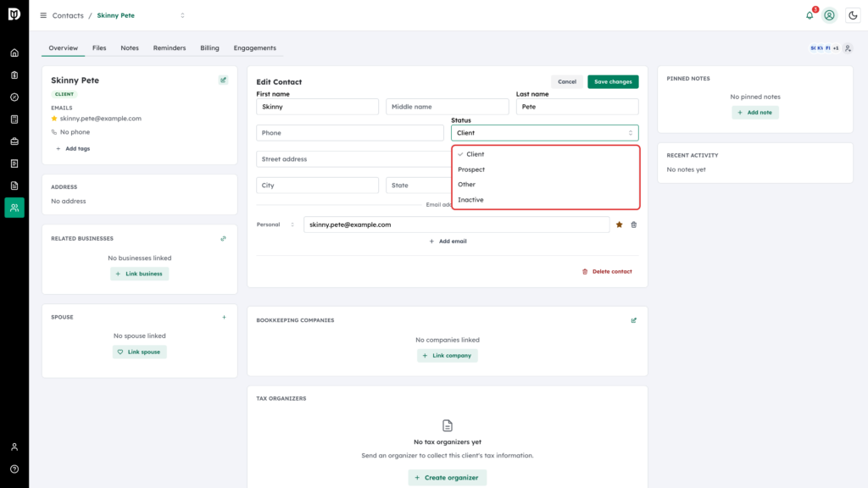
Task: Click Link business
Action: [140, 274]
